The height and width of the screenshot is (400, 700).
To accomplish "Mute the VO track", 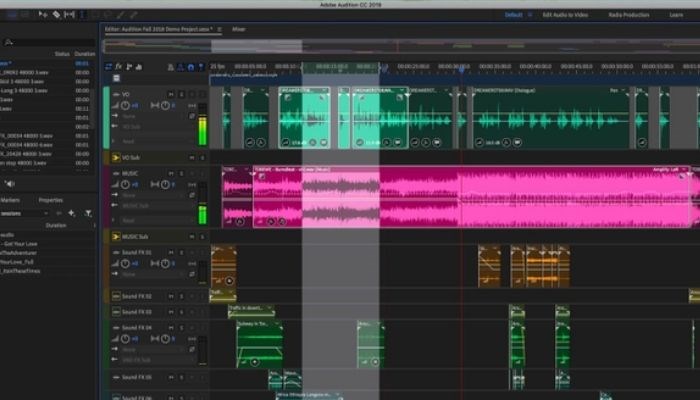I will [171, 94].
